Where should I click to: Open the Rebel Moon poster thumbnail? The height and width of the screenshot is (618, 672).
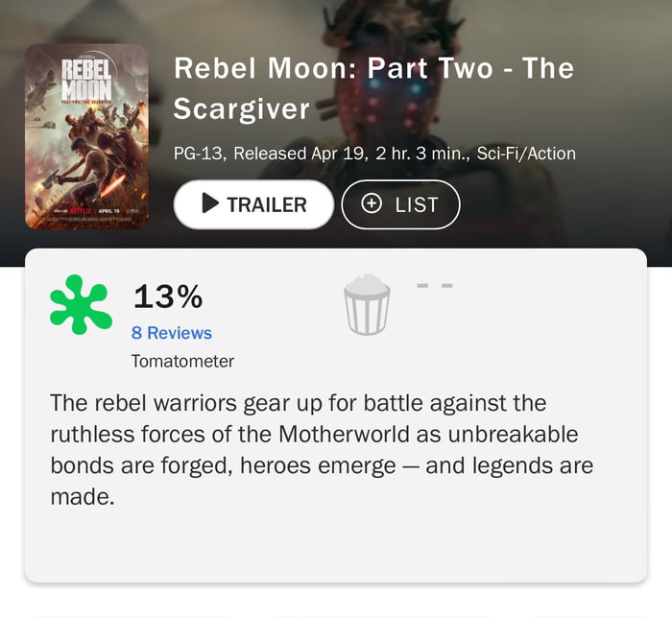click(86, 136)
